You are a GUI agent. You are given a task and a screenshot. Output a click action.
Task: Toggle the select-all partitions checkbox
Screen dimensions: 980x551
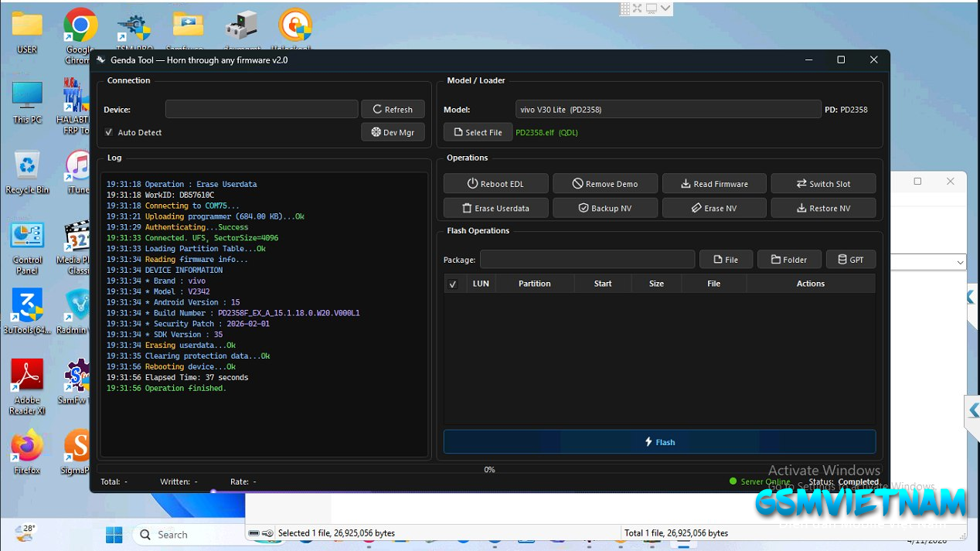click(x=453, y=284)
